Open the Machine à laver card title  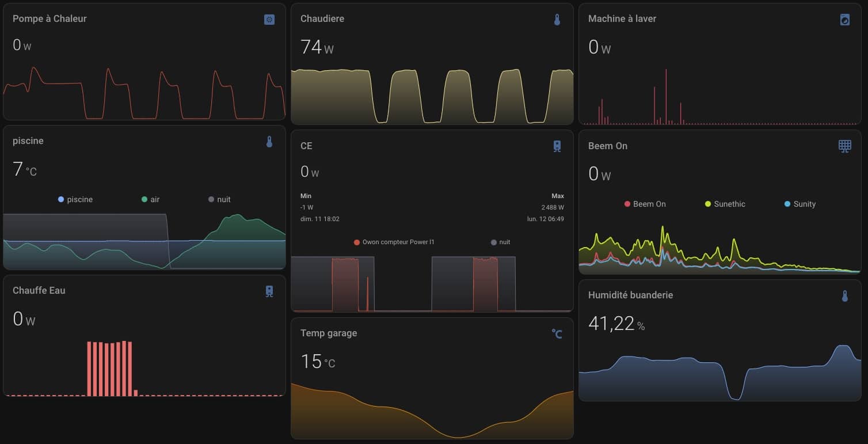click(x=622, y=18)
